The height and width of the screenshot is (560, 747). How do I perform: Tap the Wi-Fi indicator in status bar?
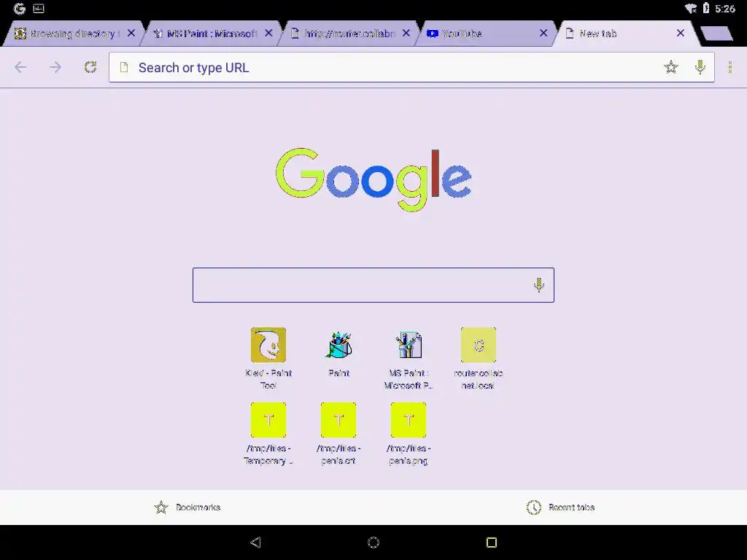click(691, 9)
